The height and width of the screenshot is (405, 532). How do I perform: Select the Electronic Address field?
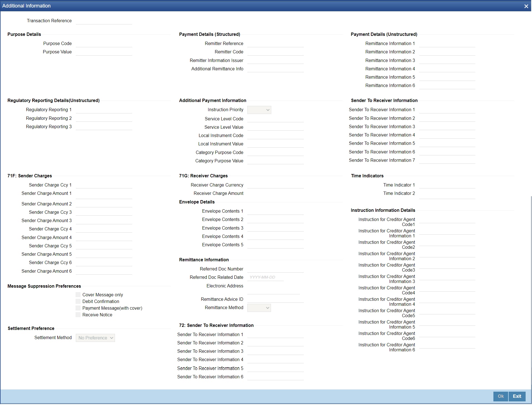pyautogui.click(x=273, y=288)
